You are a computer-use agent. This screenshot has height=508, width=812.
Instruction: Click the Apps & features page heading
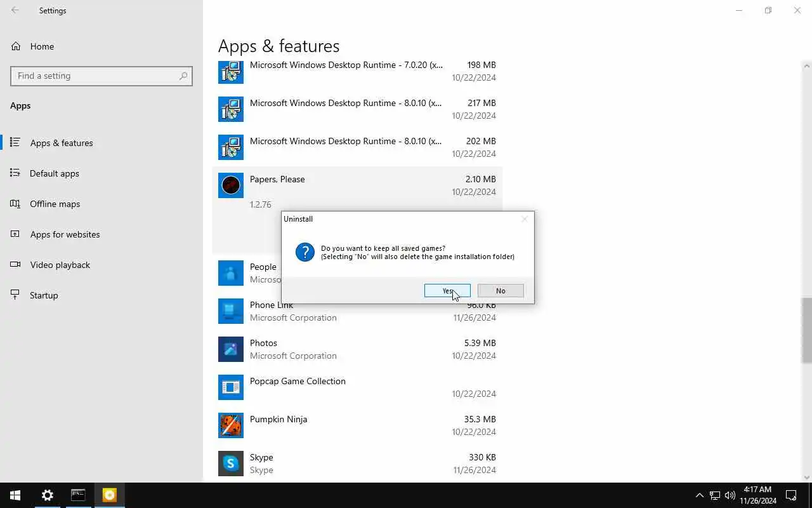[x=279, y=46]
